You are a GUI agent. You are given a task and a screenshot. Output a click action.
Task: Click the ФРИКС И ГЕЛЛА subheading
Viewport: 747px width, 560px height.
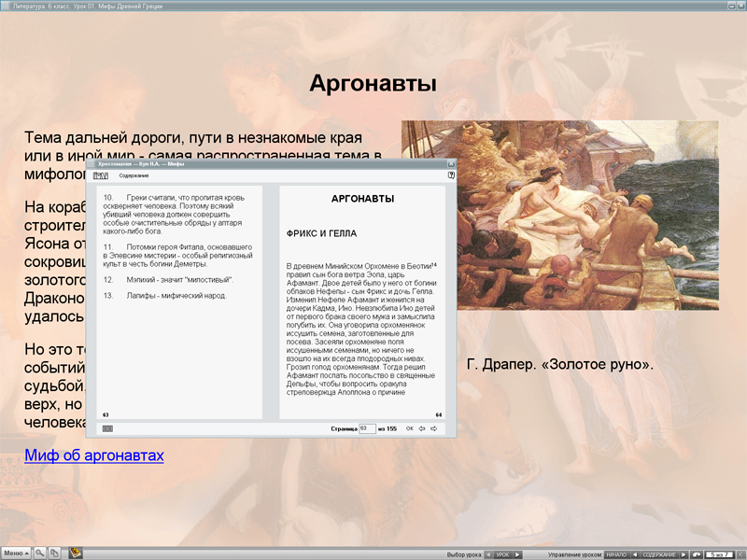click(321, 233)
